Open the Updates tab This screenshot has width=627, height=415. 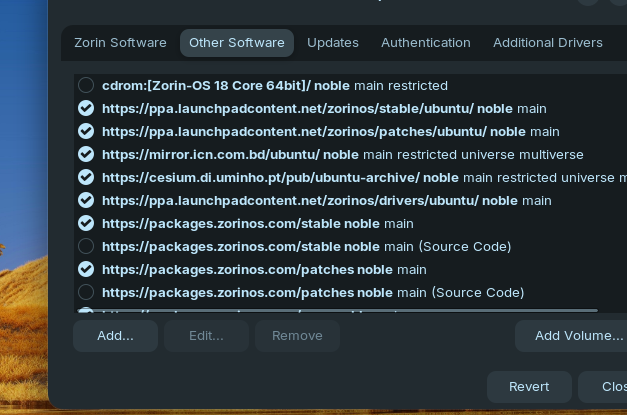333,43
